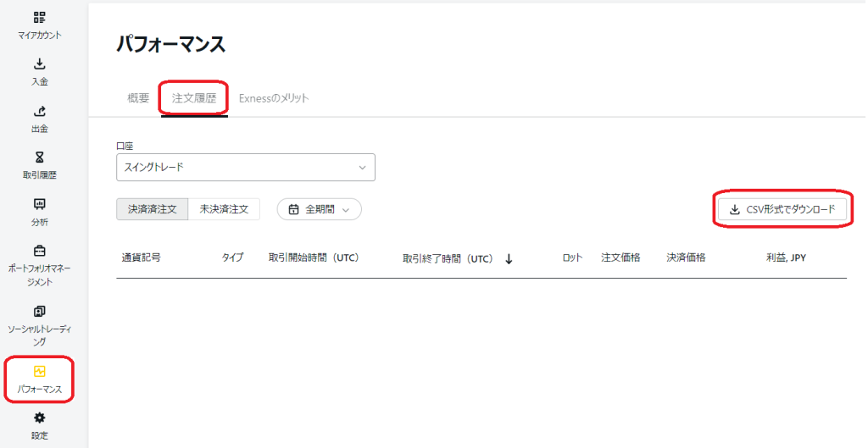
Task: Open 取引履歴 hourglass icon
Action: tap(40, 158)
